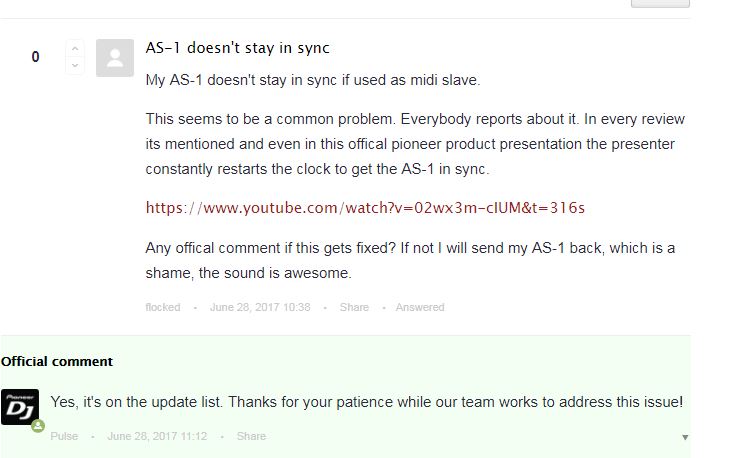Click the comment timestamp June 28, 2017 11:12
Viewport: 734px width, 458px height.
click(157, 436)
